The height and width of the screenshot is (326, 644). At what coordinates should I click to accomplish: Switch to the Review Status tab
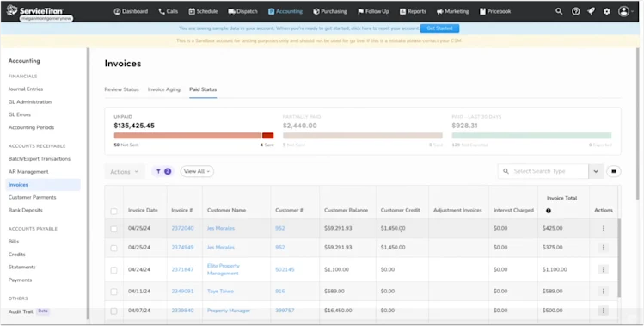pyautogui.click(x=121, y=89)
